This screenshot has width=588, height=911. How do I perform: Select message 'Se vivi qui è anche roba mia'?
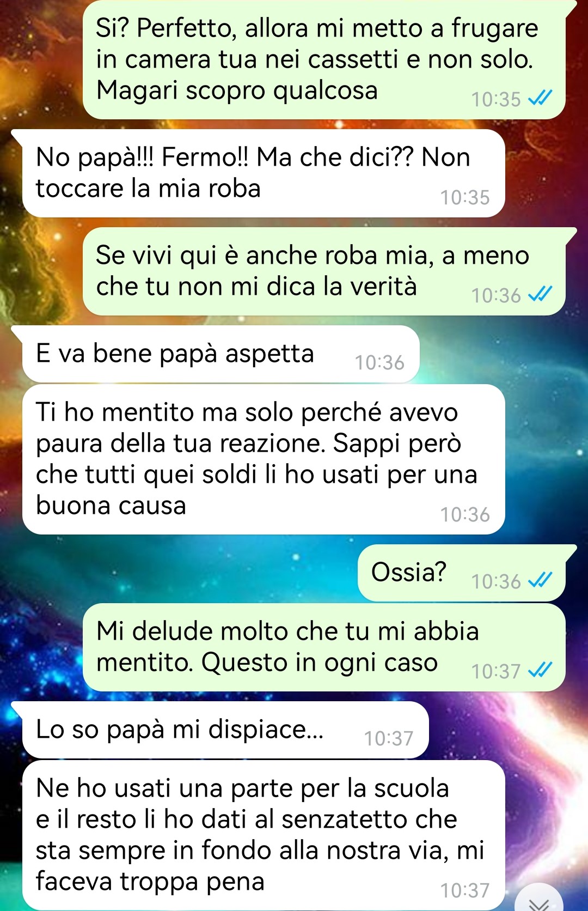pyautogui.click(x=324, y=271)
